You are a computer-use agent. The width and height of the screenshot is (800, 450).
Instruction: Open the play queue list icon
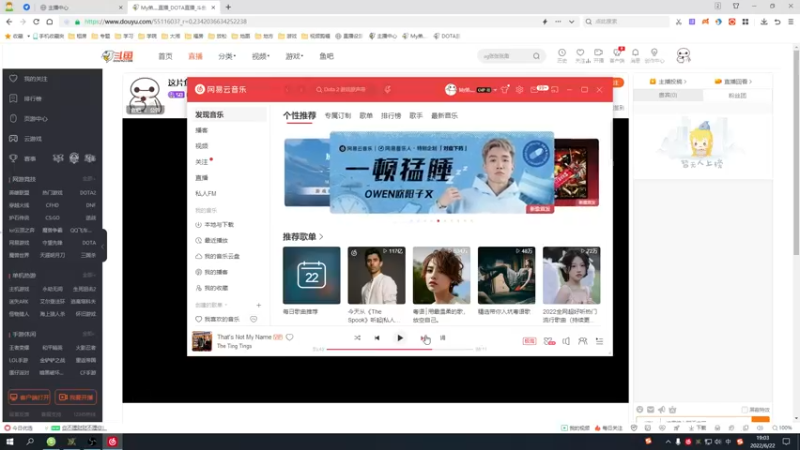click(x=599, y=341)
